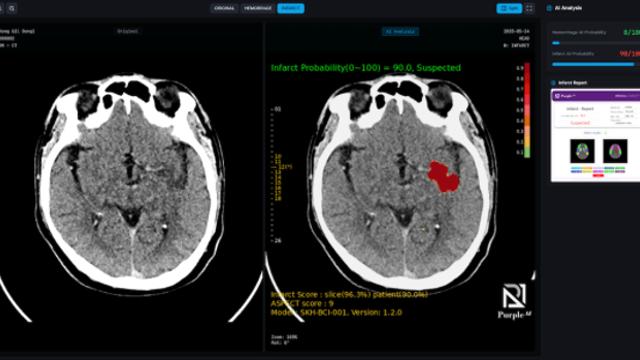Click the Infarct AI Probability label
The height and width of the screenshot is (360, 640).
pyautogui.click(x=573, y=53)
